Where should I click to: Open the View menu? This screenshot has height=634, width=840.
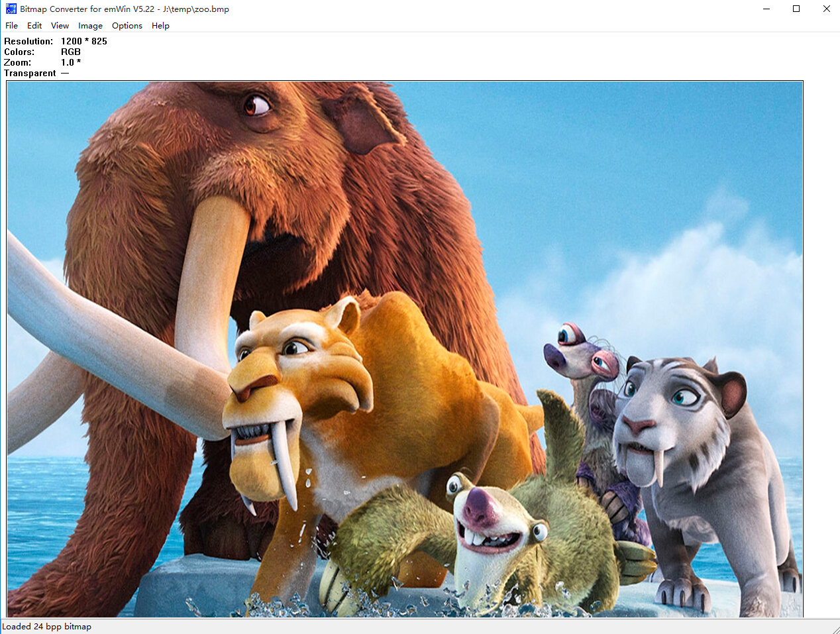click(x=60, y=26)
